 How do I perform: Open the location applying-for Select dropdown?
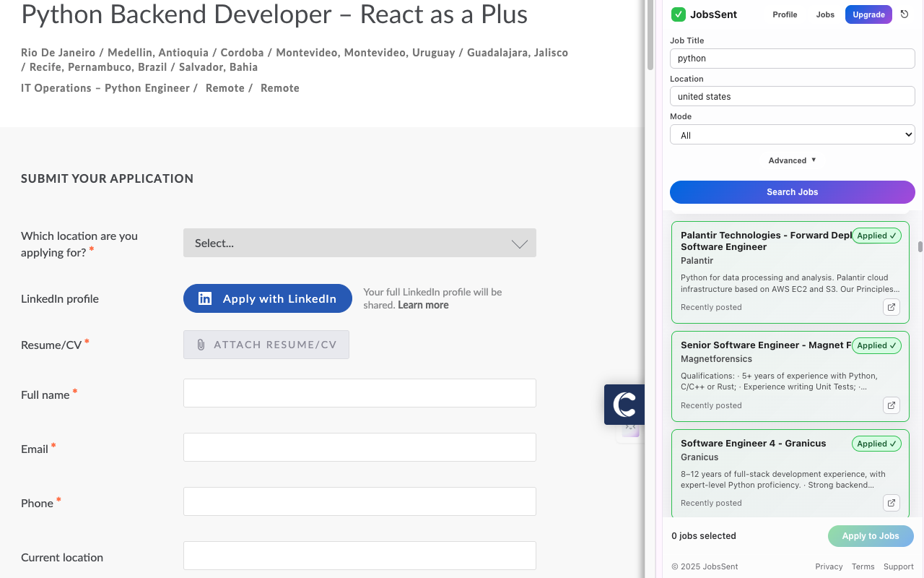(x=359, y=243)
